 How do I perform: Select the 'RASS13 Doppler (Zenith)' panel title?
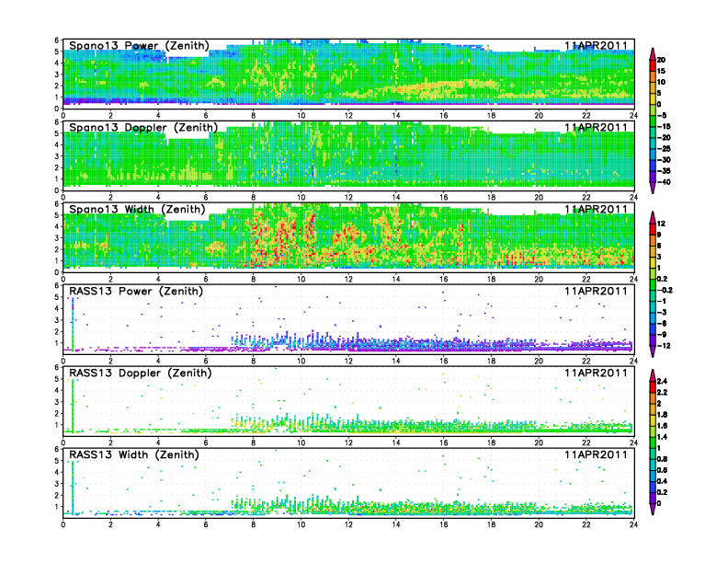click(x=141, y=373)
